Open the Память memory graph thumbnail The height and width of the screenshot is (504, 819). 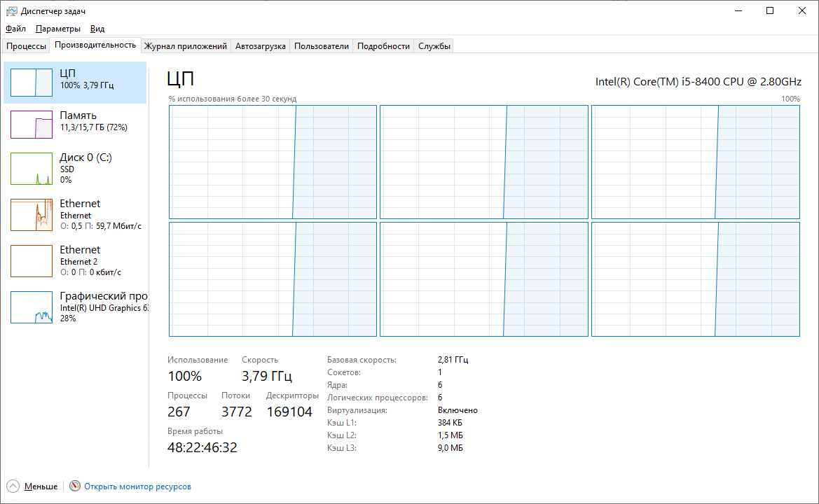coord(32,124)
